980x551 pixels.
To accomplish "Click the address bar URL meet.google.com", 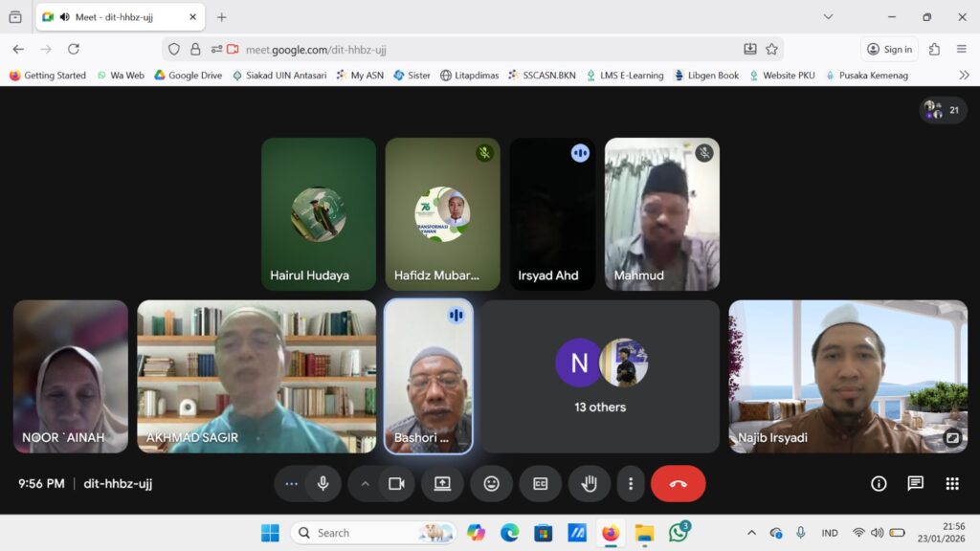I will pyautogui.click(x=316, y=50).
